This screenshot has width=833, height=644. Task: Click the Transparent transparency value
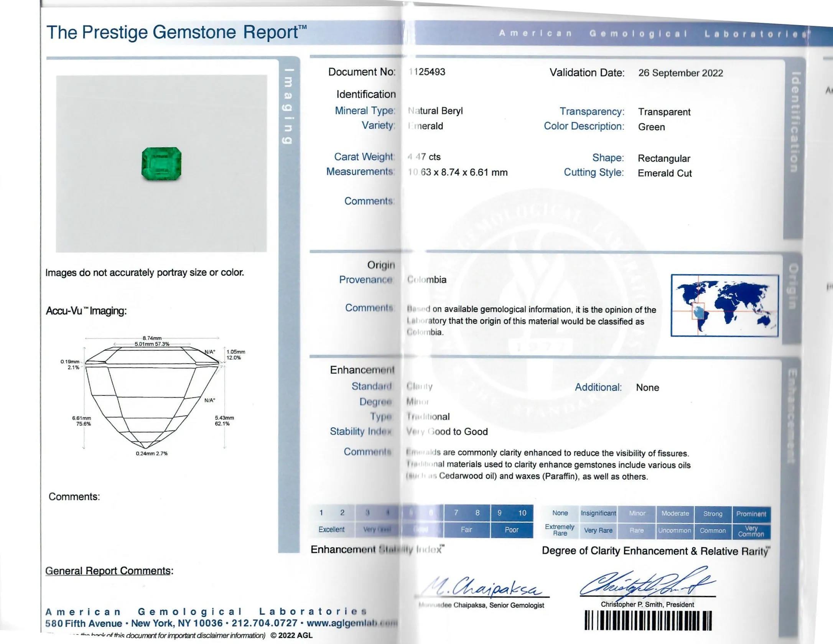pyautogui.click(x=664, y=112)
